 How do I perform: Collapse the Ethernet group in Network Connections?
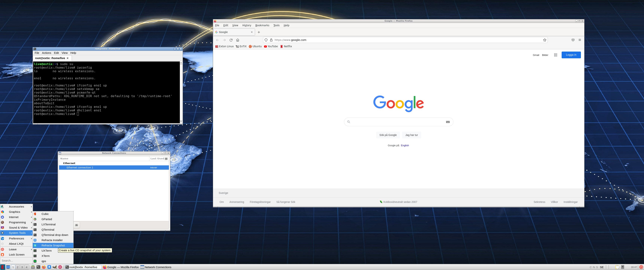(x=69, y=163)
